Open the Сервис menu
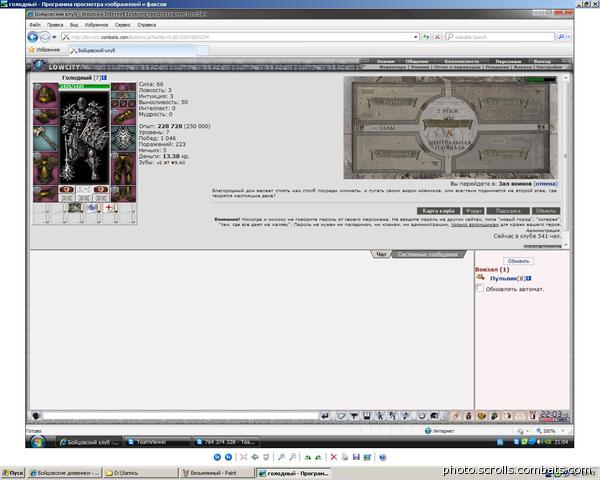This screenshot has width=600, height=480. click(x=122, y=25)
